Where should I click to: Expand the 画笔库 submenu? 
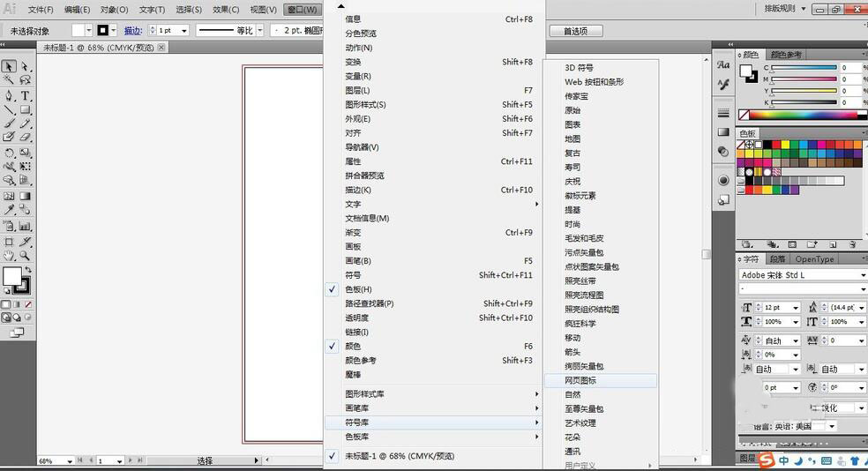tap(431, 407)
